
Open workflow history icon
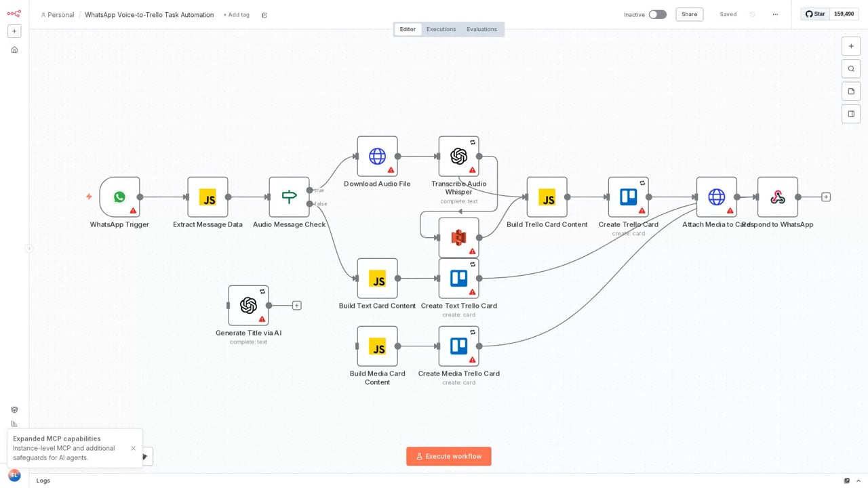click(753, 14)
